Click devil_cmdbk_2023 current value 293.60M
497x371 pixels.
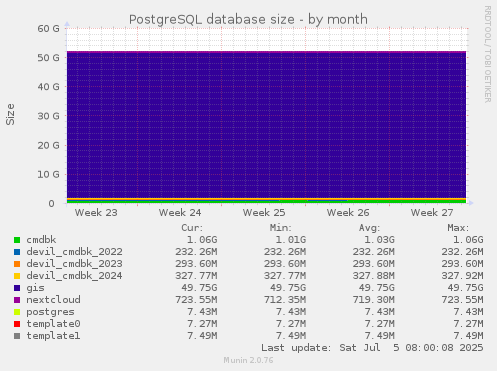(196, 264)
